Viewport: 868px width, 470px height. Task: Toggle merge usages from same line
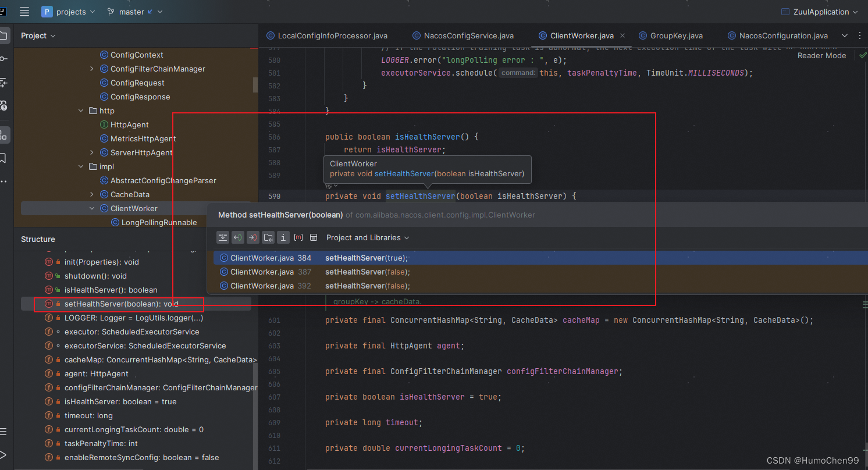[223, 237]
